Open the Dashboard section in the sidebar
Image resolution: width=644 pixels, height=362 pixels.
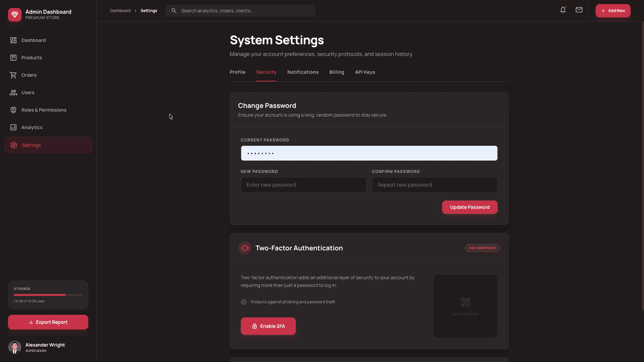coord(12,40)
